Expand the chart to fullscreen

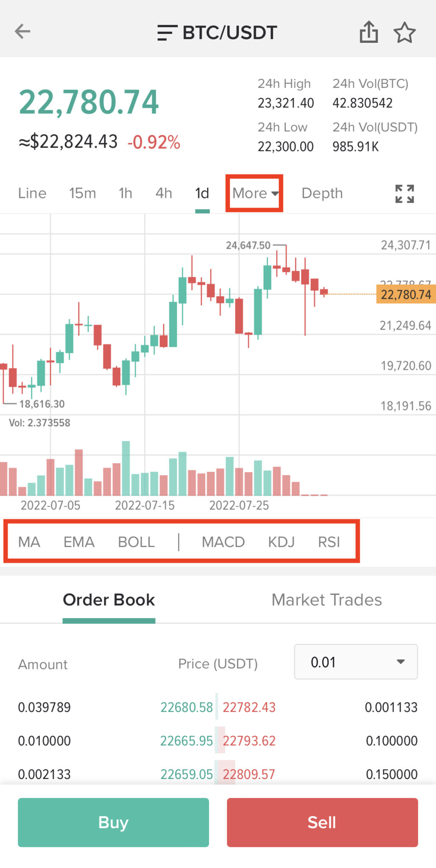tap(404, 194)
